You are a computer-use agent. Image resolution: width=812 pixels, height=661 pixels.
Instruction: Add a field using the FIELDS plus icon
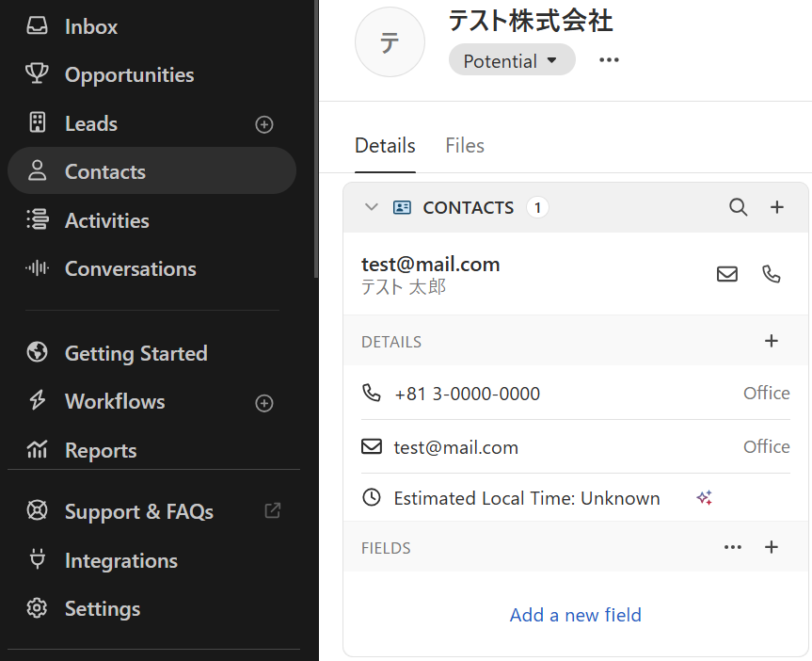click(x=772, y=547)
